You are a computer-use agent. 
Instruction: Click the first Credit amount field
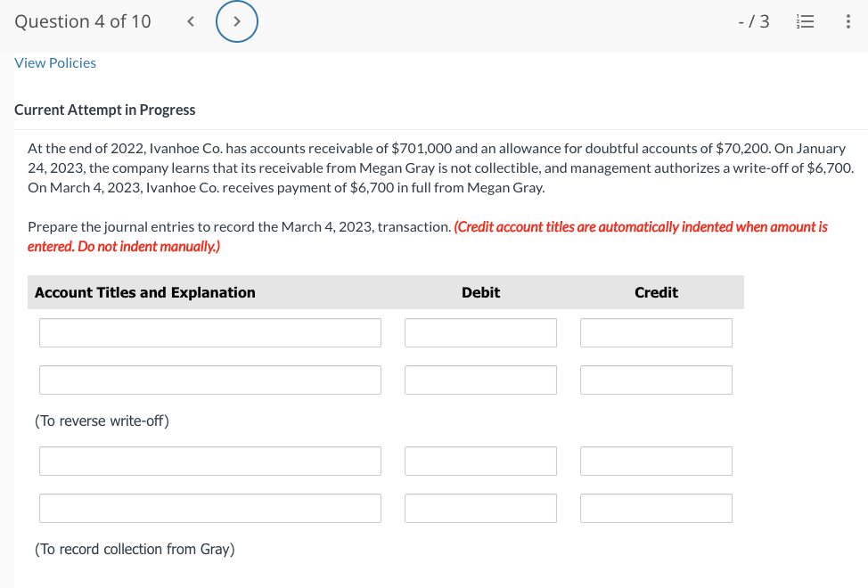[656, 332]
